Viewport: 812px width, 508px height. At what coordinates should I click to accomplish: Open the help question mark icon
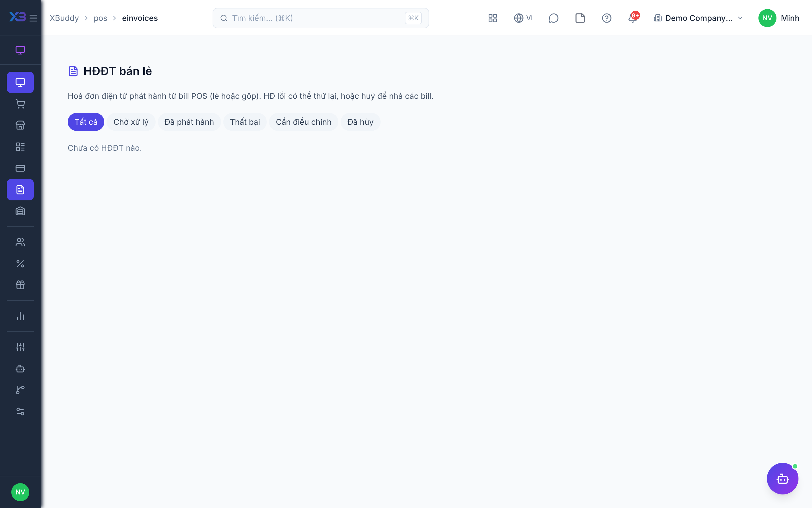pos(607,18)
